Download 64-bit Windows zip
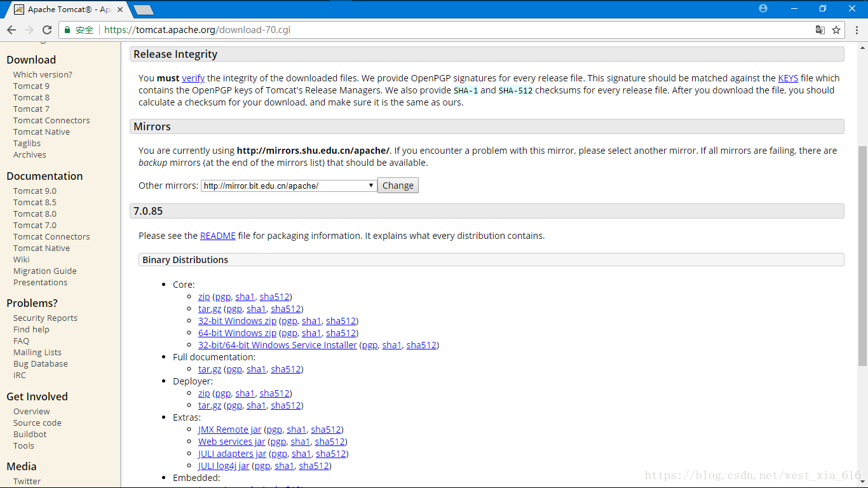This screenshot has width=868, height=488. (237, 333)
